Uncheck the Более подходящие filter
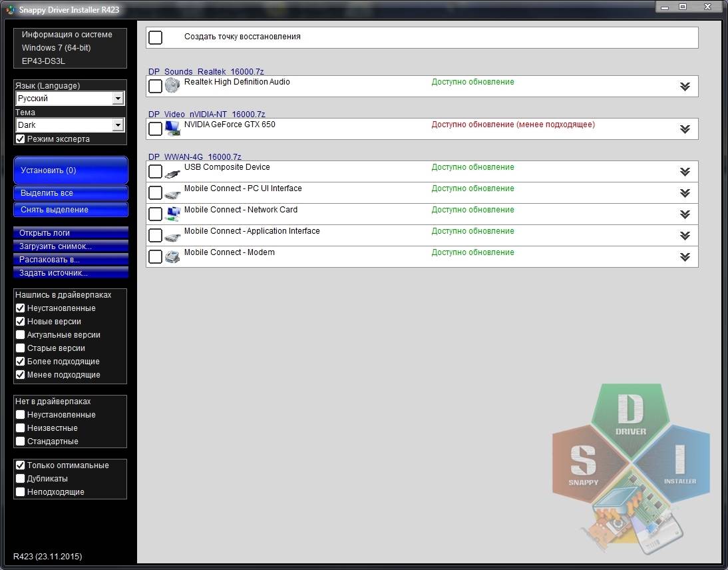The width and height of the screenshot is (728, 570). pyautogui.click(x=20, y=362)
